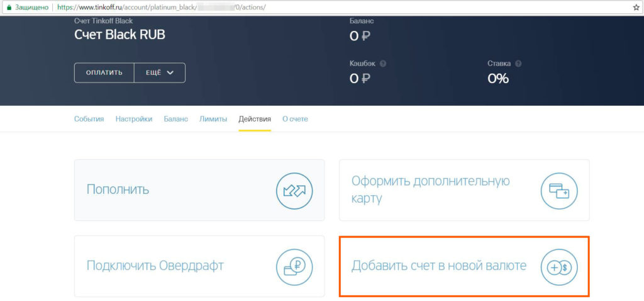Open Оформить дополнительную карту card

click(464, 190)
